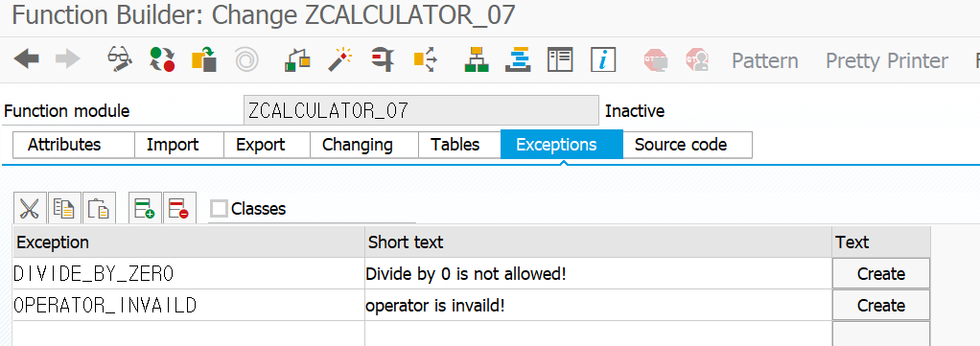The image size is (980, 346).
Task: Switch to the Changing tab
Action: [364, 145]
